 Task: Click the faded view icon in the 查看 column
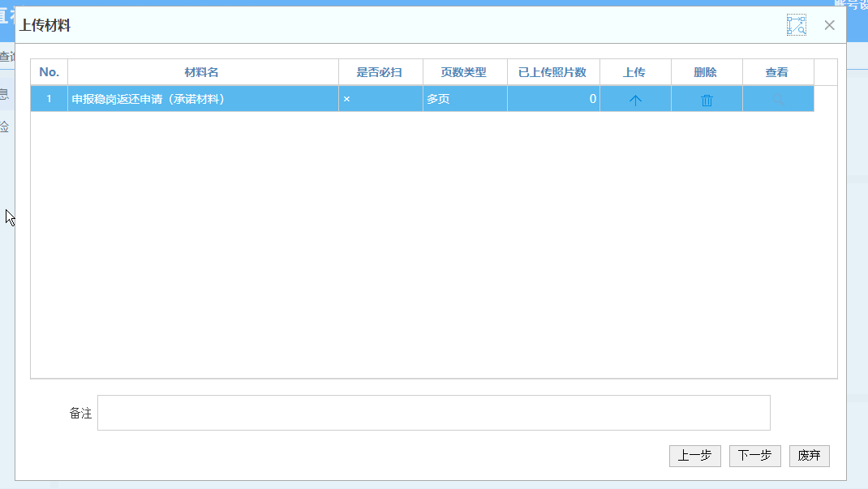coord(778,100)
